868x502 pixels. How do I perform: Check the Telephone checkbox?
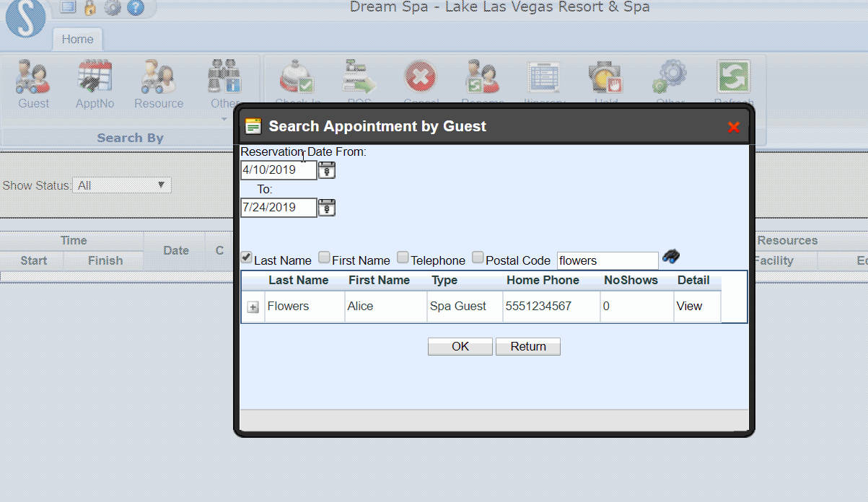[402, 257]
